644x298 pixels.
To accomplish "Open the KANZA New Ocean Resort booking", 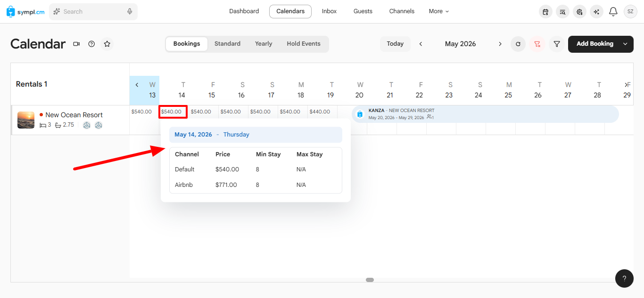I will click(x=485, y=114).
